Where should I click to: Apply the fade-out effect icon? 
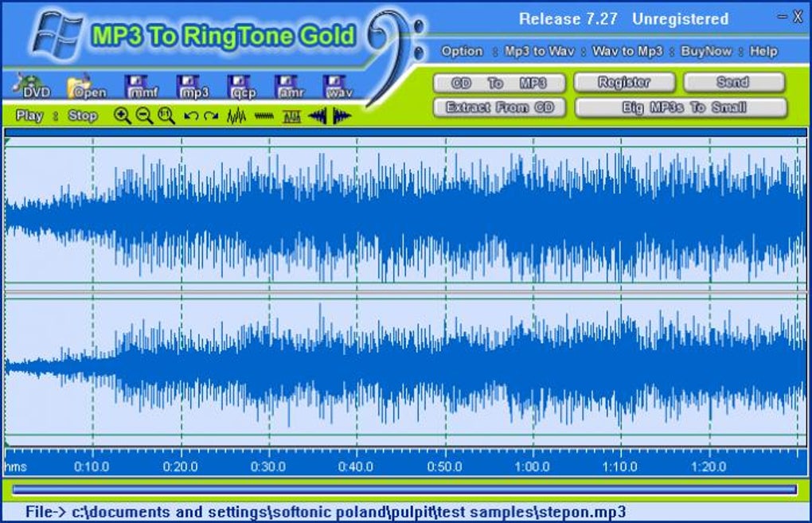[x=342, y=116]
